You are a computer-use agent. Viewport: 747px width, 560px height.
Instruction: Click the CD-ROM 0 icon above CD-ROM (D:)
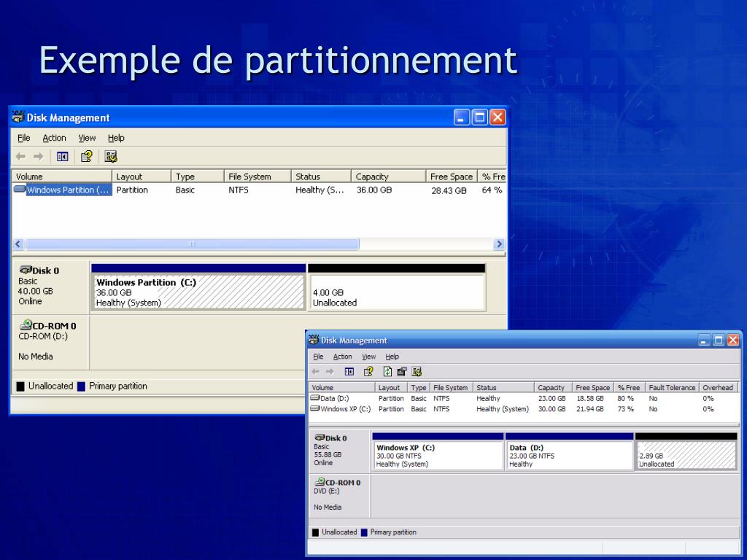point(26,325)
